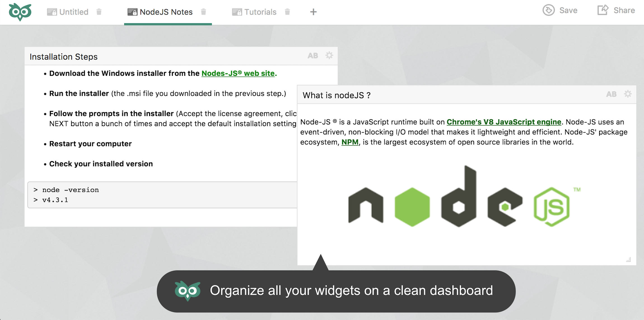
Task: Toggle AB button on What is nodeJS widget
Action: (x=611, y=94)
